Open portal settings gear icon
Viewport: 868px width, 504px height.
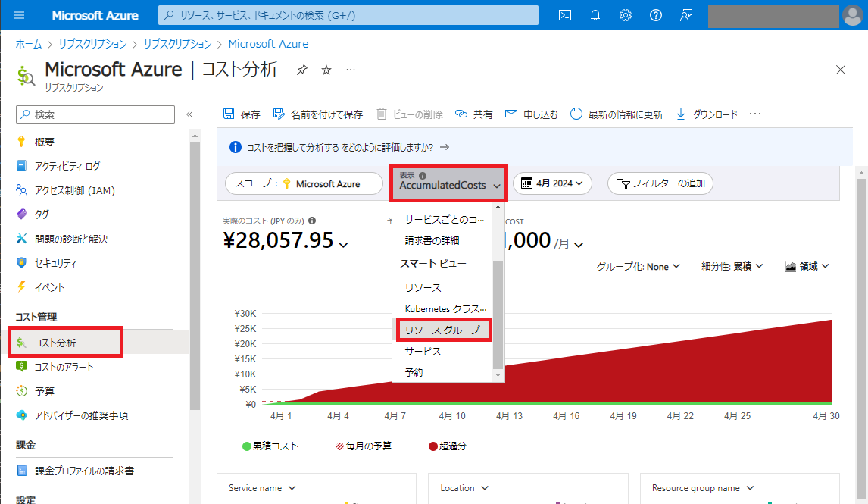626,15
